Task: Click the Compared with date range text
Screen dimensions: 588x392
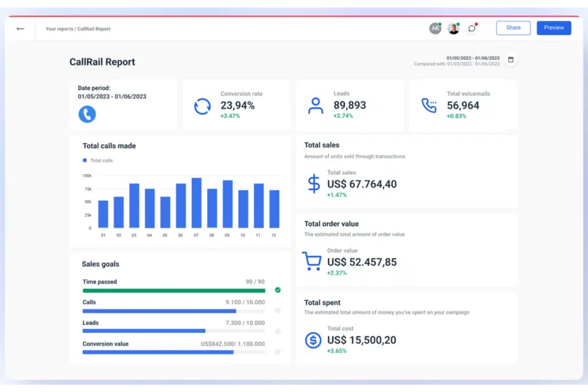Action: point(457,64)
